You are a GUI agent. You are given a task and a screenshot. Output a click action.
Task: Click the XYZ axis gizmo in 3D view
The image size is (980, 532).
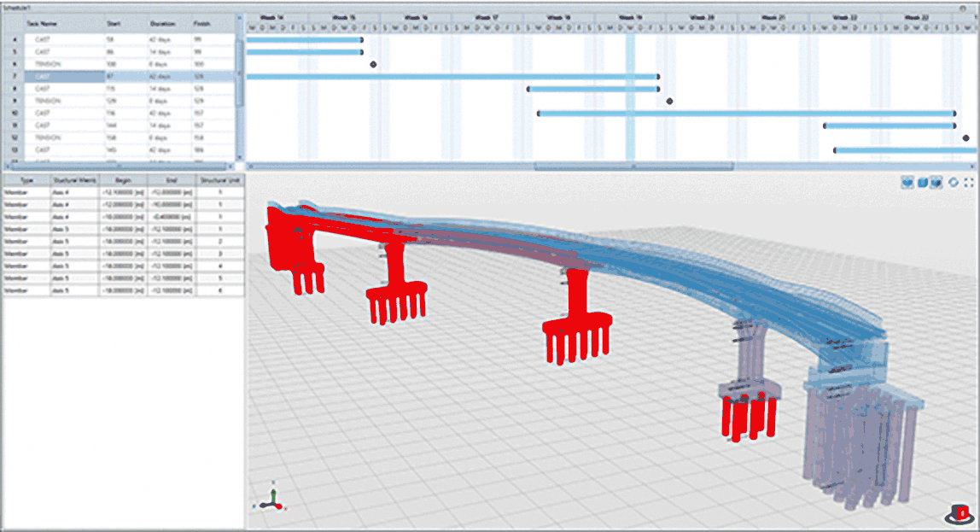pyautogui.click(x=271, y=497)
